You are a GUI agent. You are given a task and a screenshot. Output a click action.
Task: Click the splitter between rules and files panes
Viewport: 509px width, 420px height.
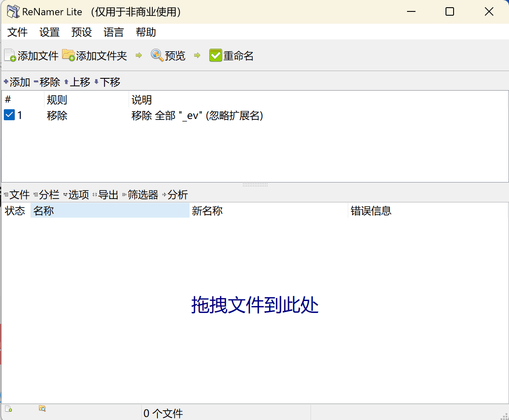pos(255,185)
